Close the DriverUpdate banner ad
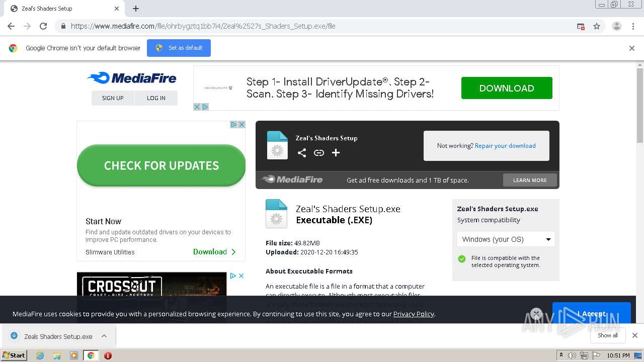This screenshot has height=362, width=644. [x=197, y=107]
